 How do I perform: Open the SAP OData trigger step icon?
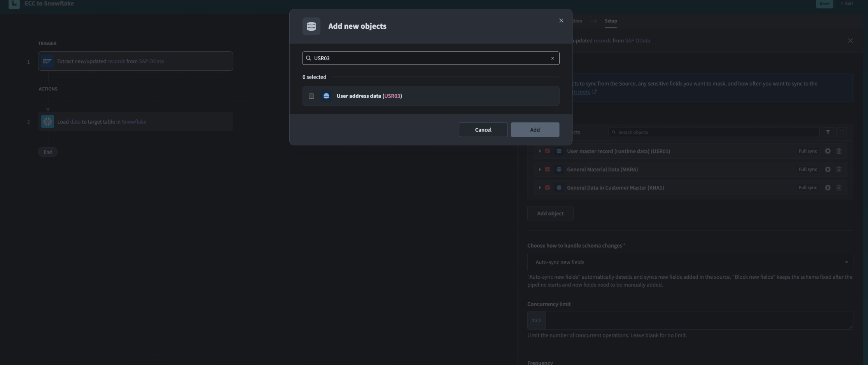tap(47, 61)
